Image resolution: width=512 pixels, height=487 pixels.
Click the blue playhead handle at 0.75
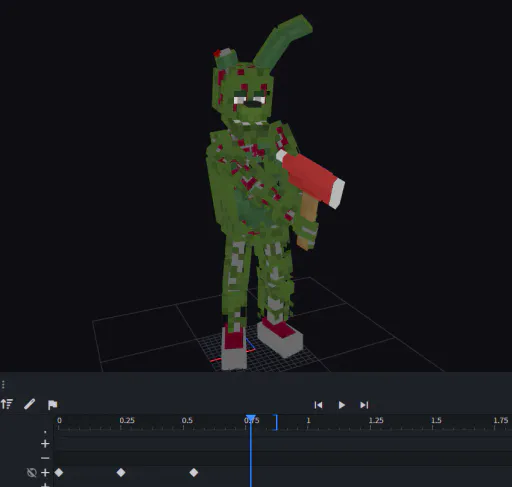[251, 418]
